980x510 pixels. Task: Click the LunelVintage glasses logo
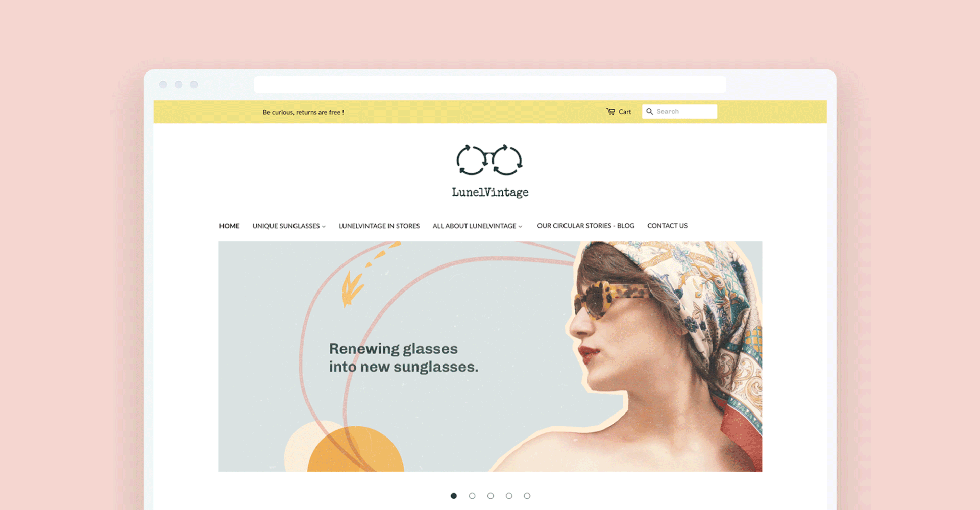click(x=489, y=160)
